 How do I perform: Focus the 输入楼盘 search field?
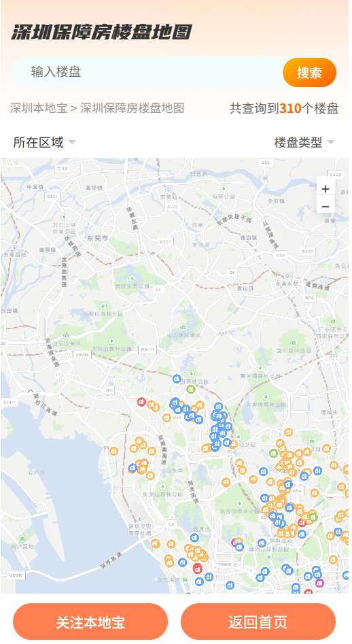pyautogui.click(x=147, y=72)
